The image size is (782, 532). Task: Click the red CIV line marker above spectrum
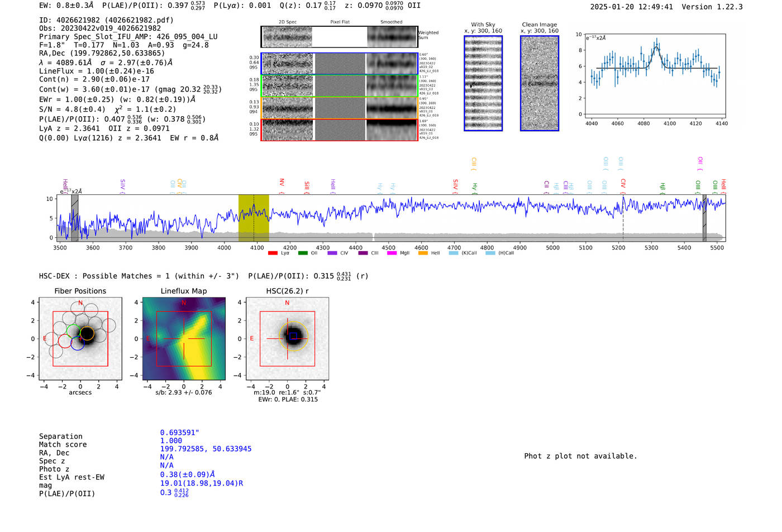click(623, 184)
